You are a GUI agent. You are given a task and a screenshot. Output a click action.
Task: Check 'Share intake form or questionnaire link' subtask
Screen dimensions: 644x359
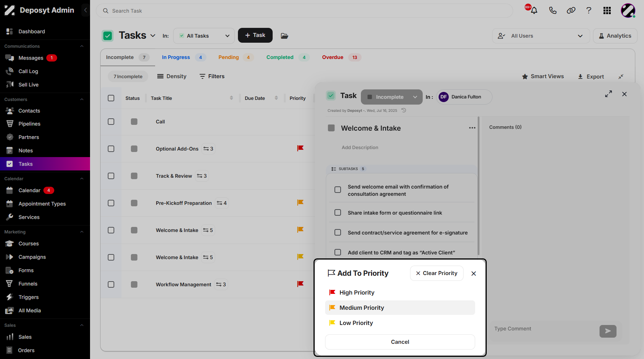(x=338, y=212)
